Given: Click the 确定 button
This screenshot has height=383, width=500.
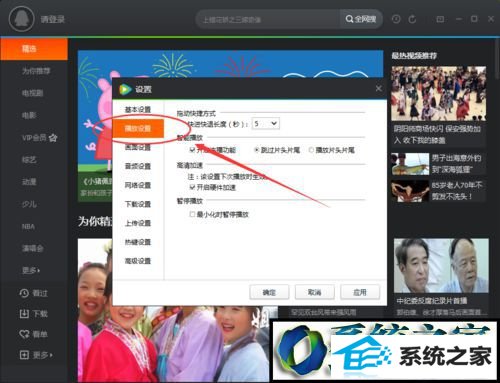Looking at the screenshot, I should (x=269, y=292).
